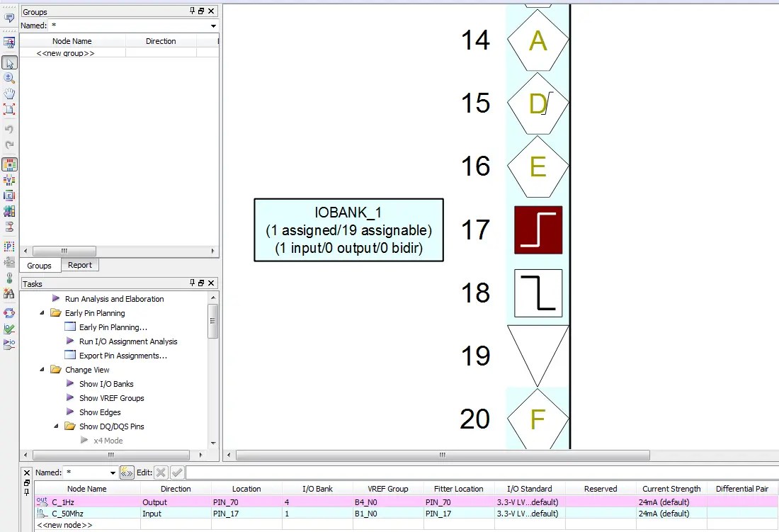
Task: Open Find with the binoculars icon
Action: point(9,293)
